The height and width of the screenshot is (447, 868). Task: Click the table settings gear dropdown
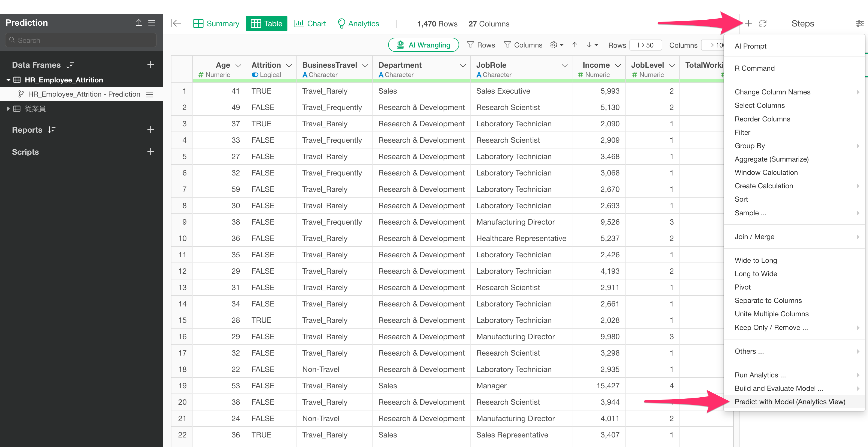(x=557, y=45)
